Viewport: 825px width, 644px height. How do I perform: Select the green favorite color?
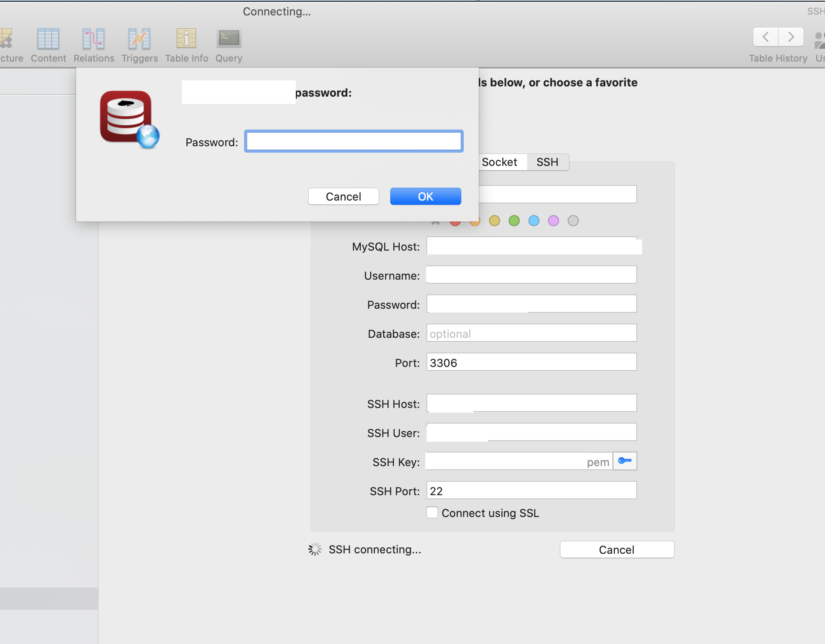pyautogui.click(x=514, y=221)
